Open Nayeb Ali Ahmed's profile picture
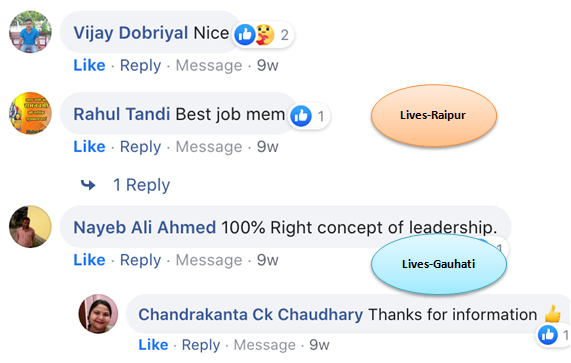 [x=30, y=227]
